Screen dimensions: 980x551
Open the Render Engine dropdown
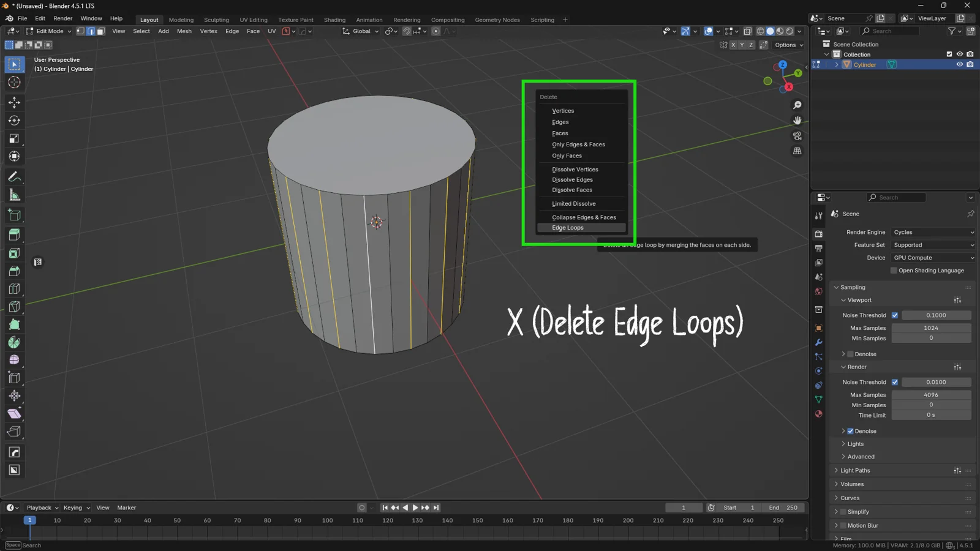(x=933, y=233)
